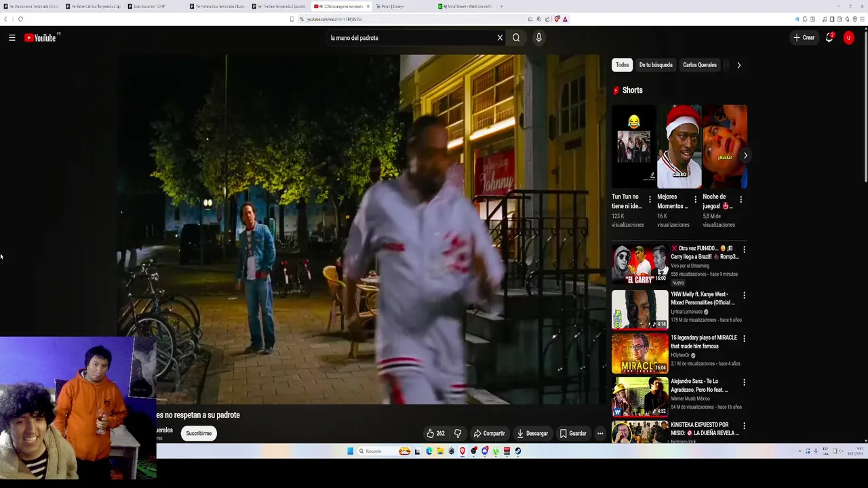Image resolution: width=868 pixels, height=488 pixels.
Task: Select the 'Carlos Querales' chip
Action: click(699, 65)
